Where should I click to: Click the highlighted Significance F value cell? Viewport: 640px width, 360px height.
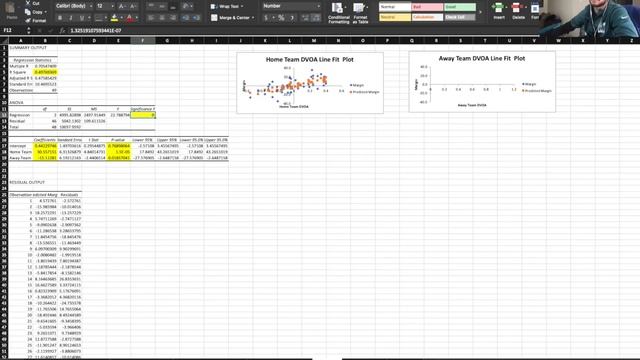click(x=143, y=115)
